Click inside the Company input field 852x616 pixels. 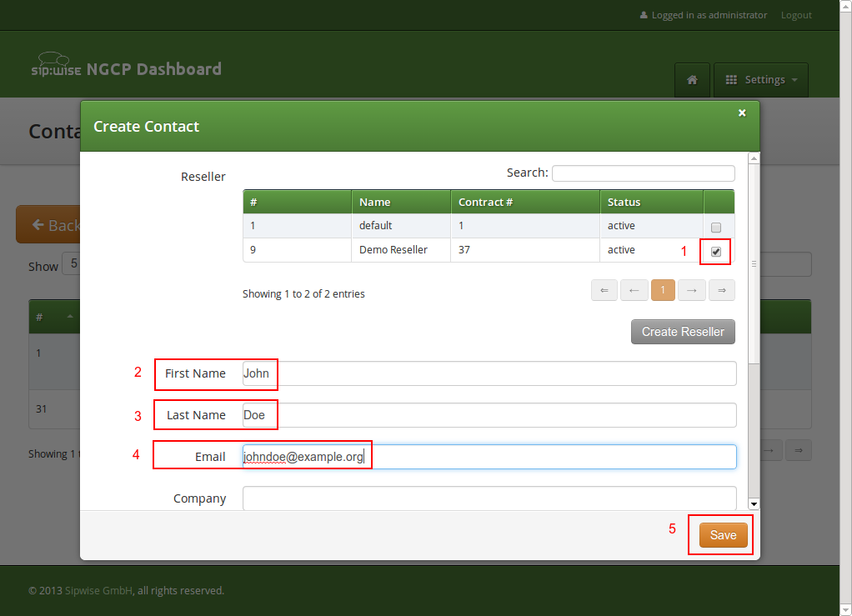pyautogui.click(x=489, y=498)
